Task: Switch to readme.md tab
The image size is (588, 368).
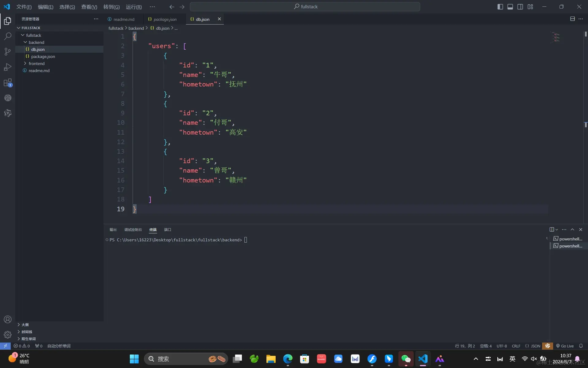Action: point(123,19)
